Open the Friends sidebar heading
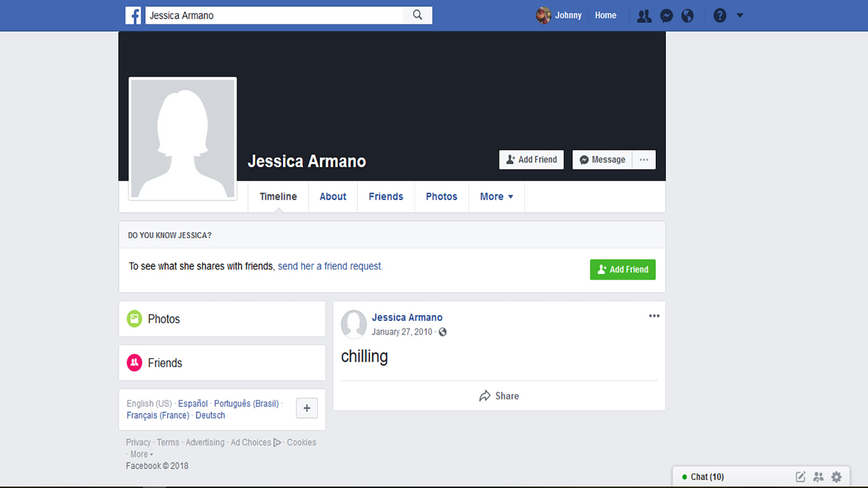 coord(165,363)
